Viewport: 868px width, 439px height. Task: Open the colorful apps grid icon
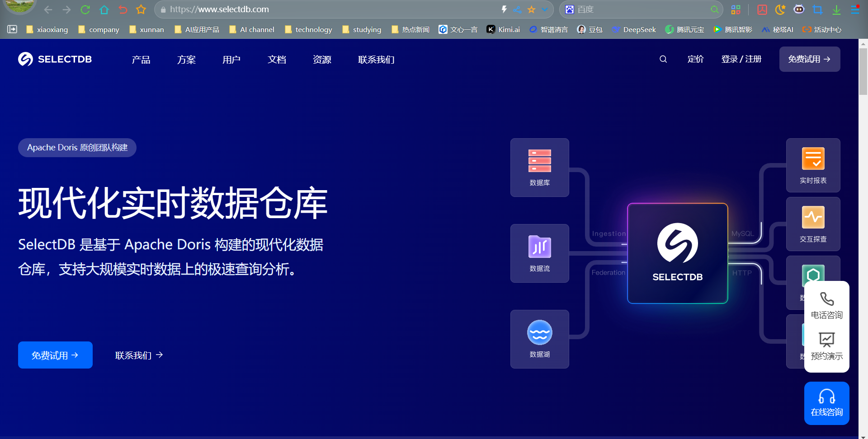click(x=736, y=9)
